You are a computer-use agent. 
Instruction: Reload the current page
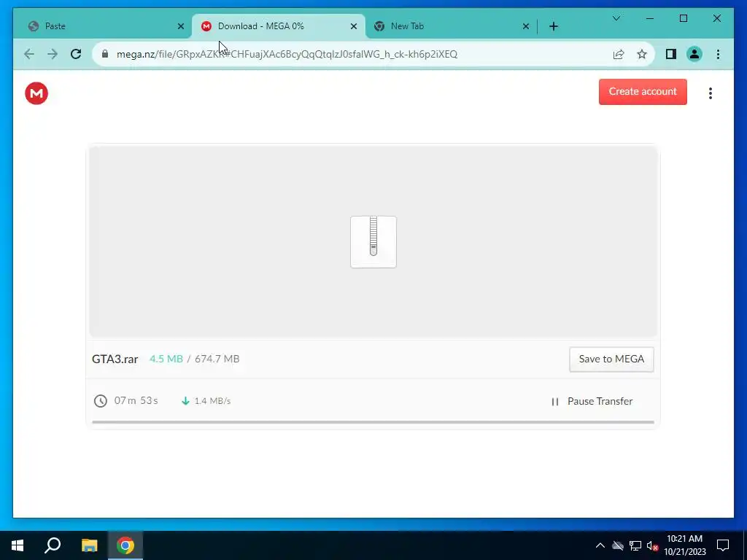[x=76, y=54]
